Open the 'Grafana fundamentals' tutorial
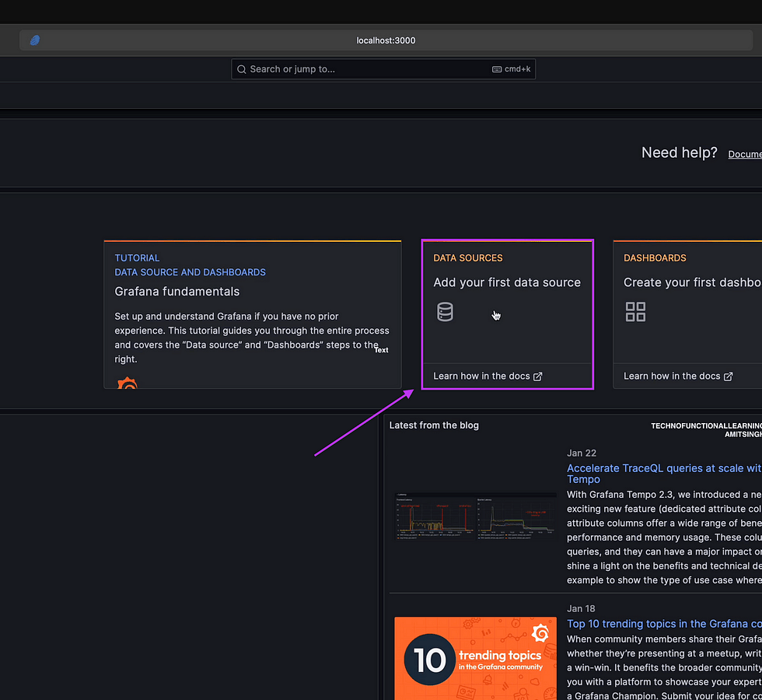Image resolution: width=762 pixels, height=700 pixels. click(x=177, y=292)
